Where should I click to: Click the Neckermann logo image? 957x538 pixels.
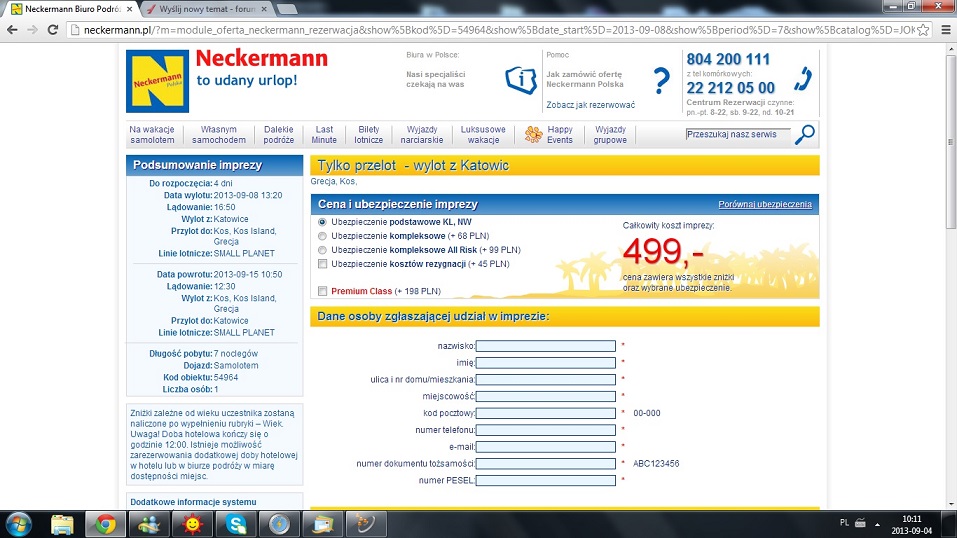pyautogui.click(x=157, y=81)
